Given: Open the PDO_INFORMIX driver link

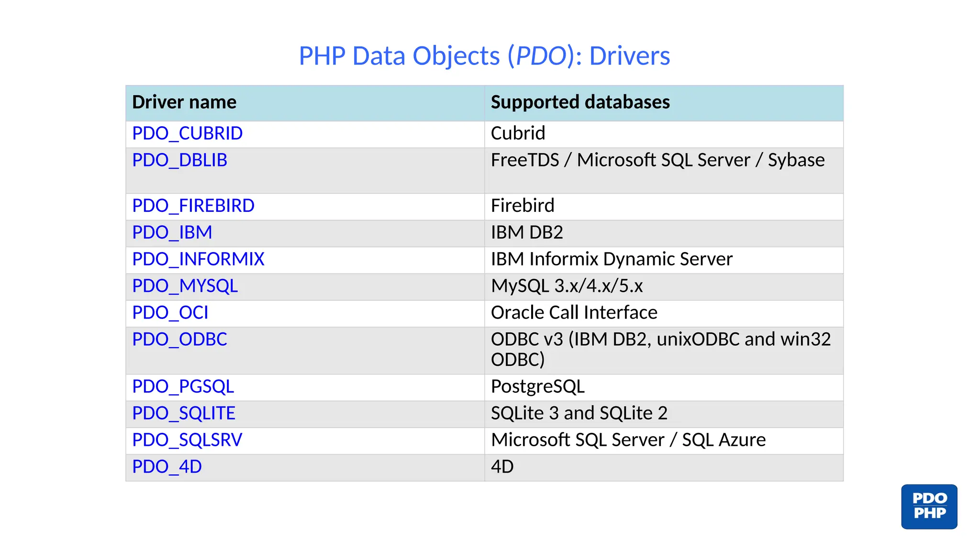Looking at the screenshot, I should (x=198, y=259).
